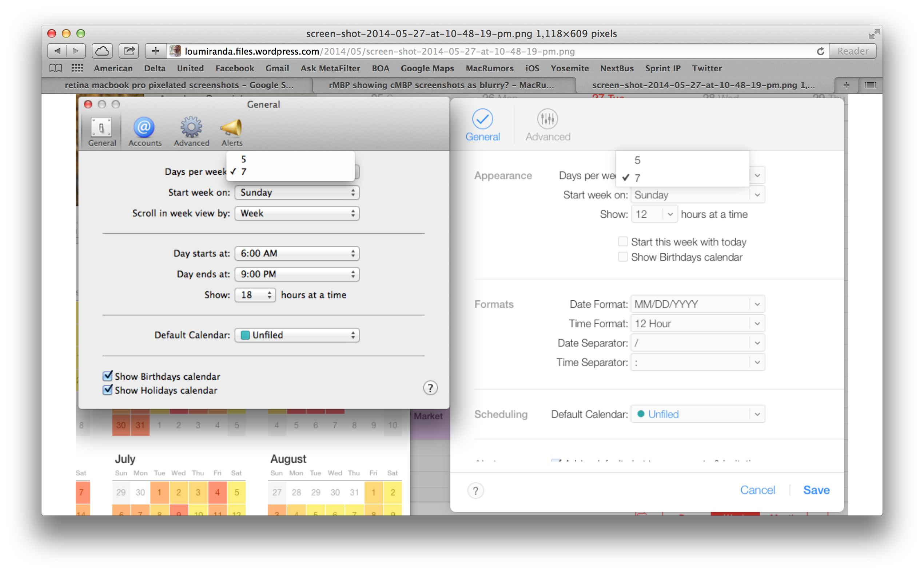Open Twitter bookmark
924x573 pixels.
point(706,68)
